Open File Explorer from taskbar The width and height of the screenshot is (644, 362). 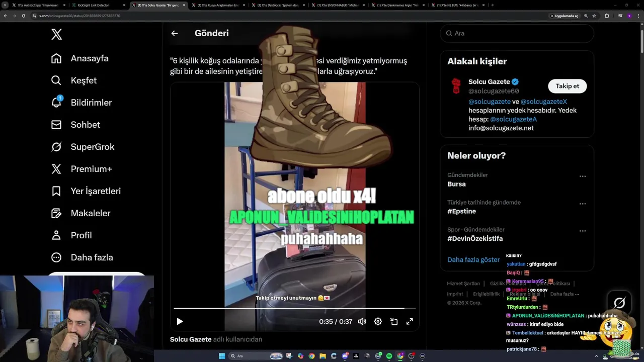coord(323,356)
